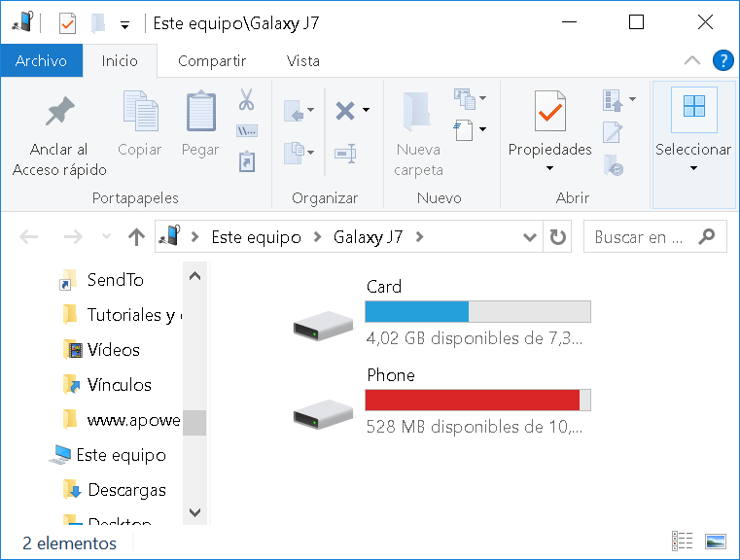This screenshot has width=740, height=560.
Task: Click the Nueva carpeta icon
Action: [417, 112]
